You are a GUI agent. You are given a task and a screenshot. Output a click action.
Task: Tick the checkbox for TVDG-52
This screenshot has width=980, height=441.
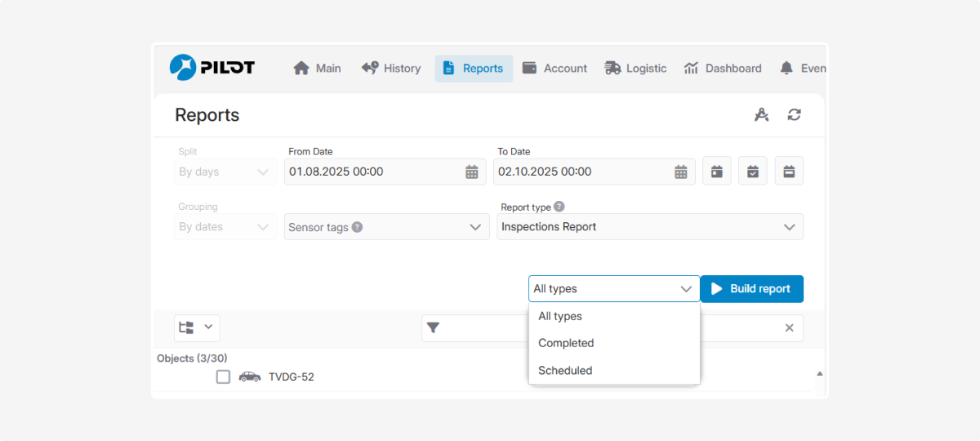tap(223, 376)
